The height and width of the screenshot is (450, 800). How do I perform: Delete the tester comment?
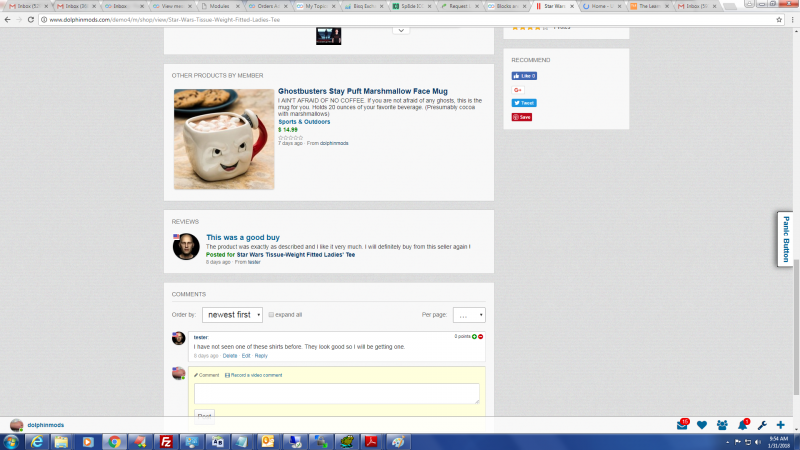(x=230, y=356)
